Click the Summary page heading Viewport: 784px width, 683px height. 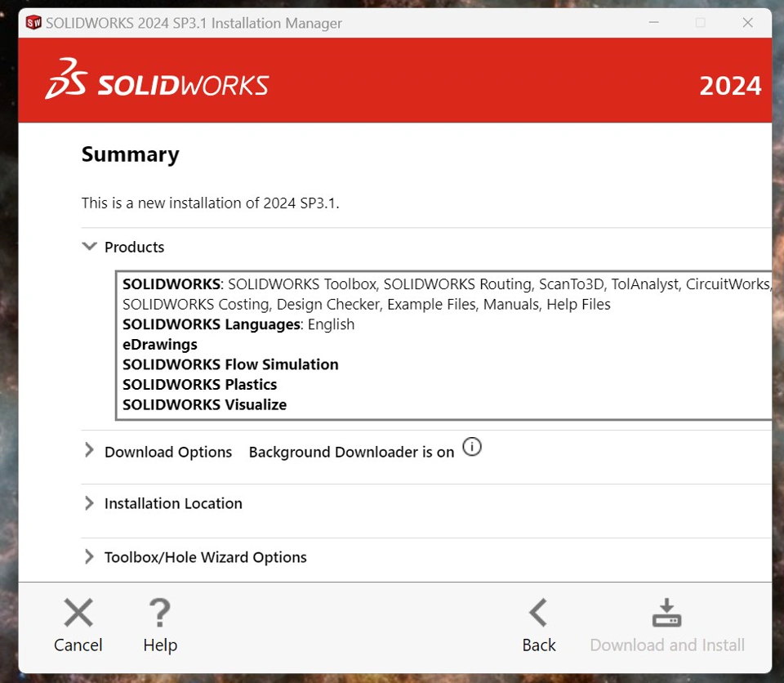[130, 154]
